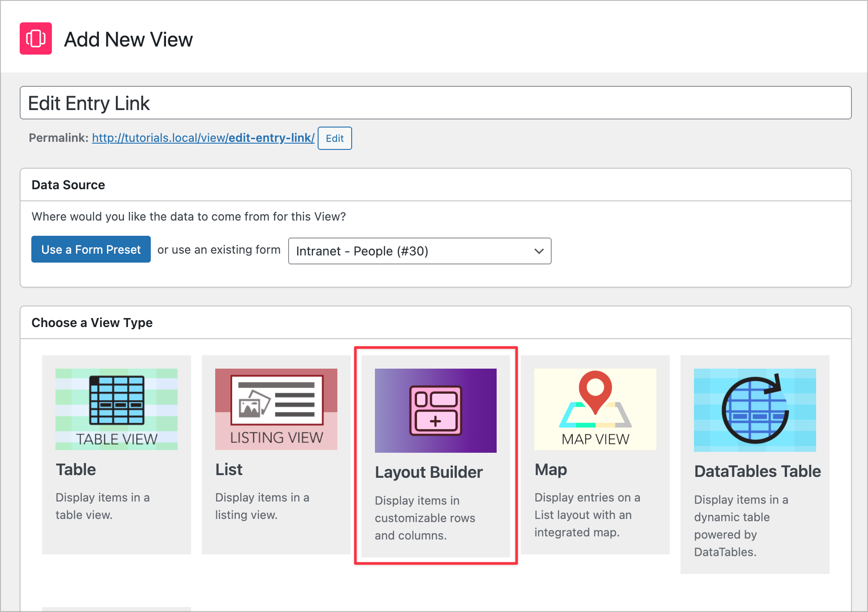Click the GravityView logo icon
The height and width of the screenshot is (612, 868).
(36, 38)
